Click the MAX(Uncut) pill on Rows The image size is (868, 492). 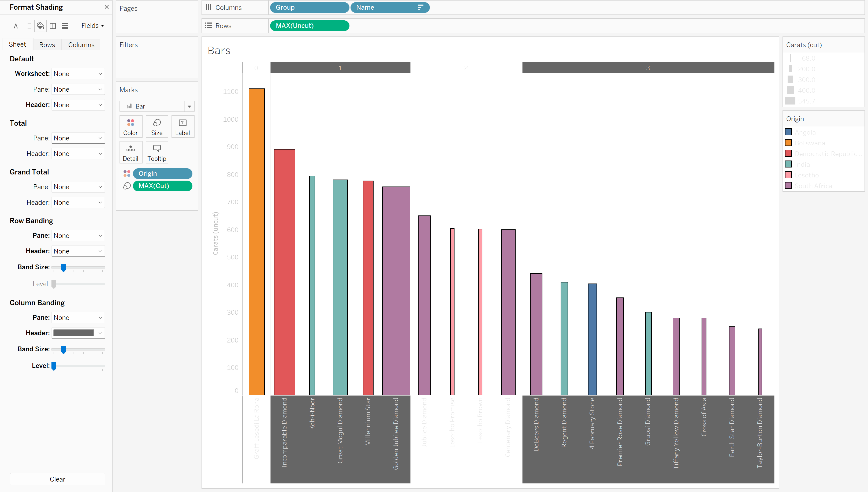(x=309, y=26)
